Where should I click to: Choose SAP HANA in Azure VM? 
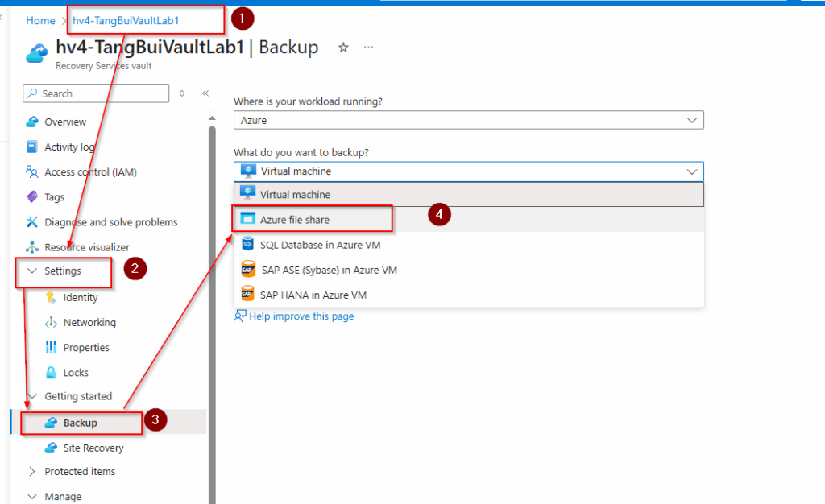point(469,295)
